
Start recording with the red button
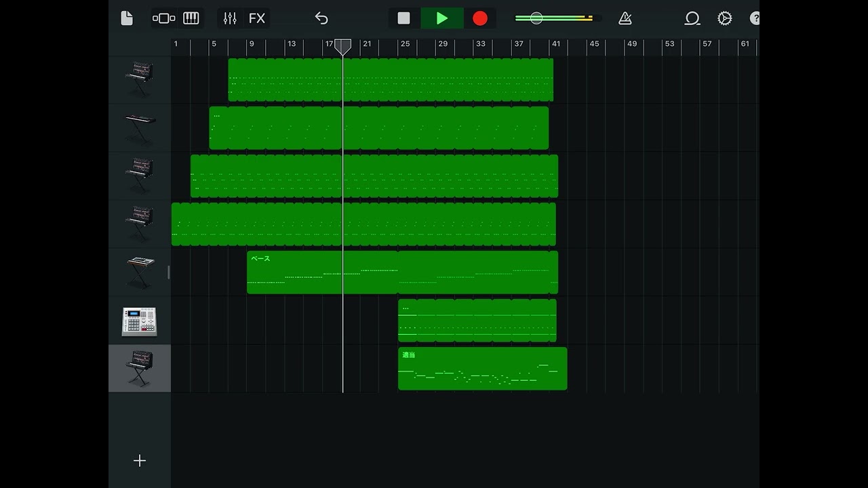click(480, 18)
